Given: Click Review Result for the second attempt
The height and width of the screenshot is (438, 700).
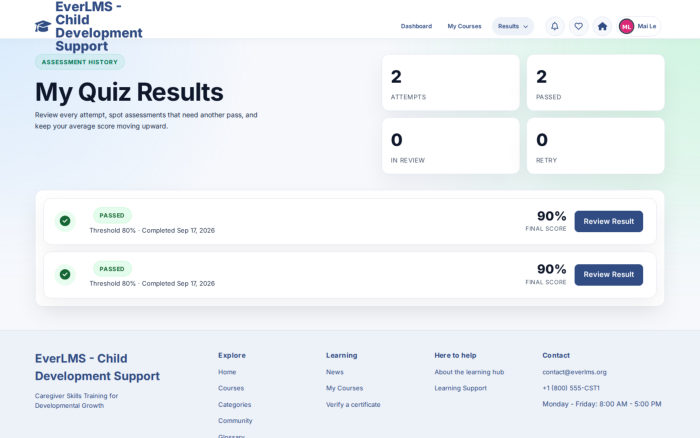Looking at the screenshot, I should pos(608,275).
